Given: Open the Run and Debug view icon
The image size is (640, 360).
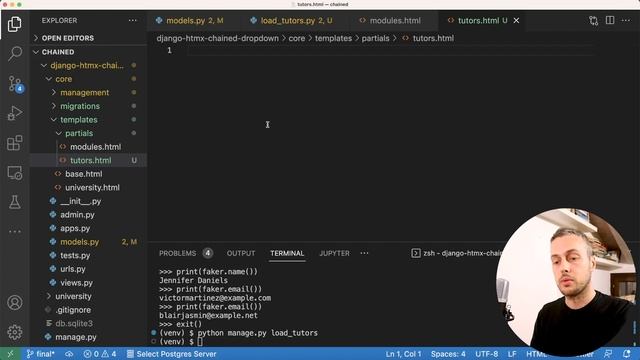Looking at the screenshot, I should (15, 113).
